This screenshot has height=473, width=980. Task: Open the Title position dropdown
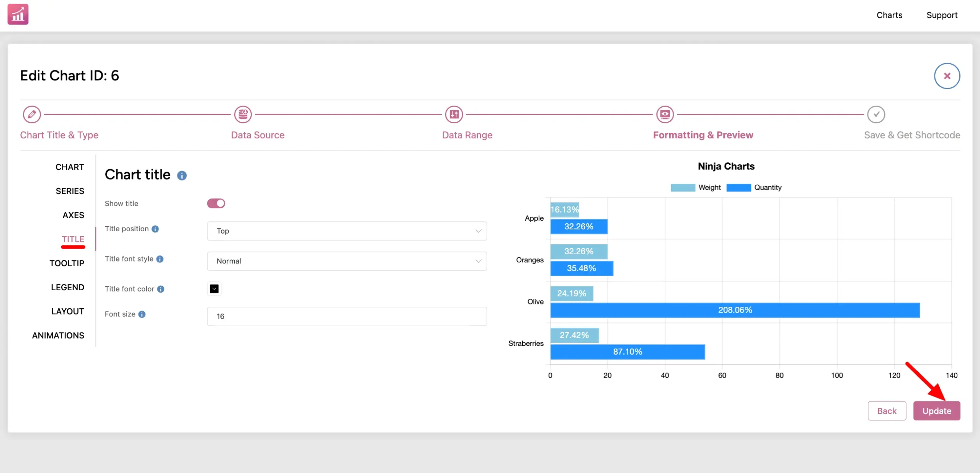[x=347, y=231]
